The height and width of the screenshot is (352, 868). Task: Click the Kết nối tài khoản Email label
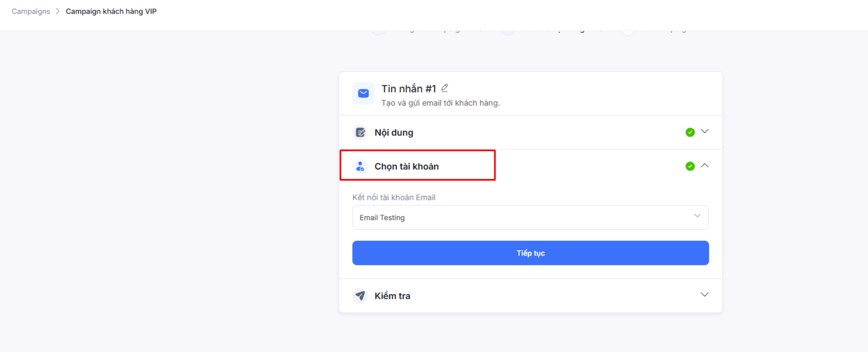click(x=394, y=197)
